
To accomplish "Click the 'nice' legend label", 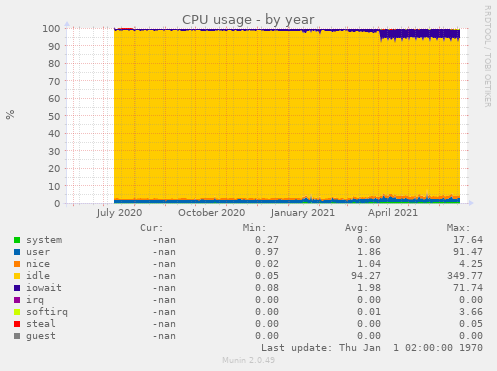I will [x=38, y=264].
